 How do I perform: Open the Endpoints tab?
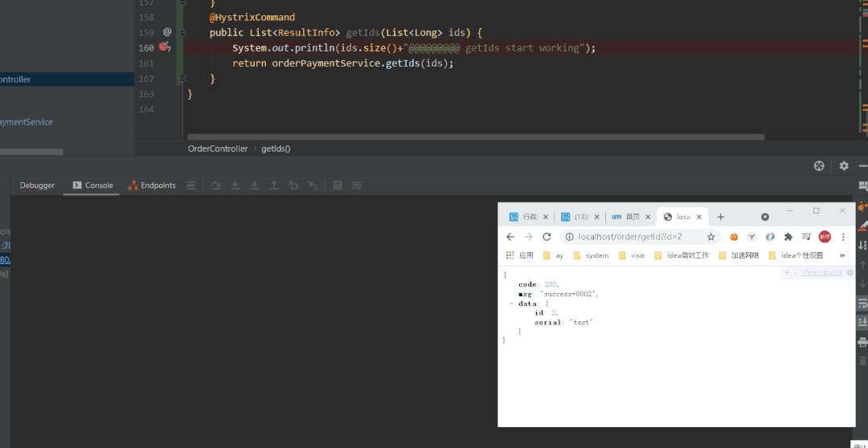pyautogui.click(x=152, y=185)
